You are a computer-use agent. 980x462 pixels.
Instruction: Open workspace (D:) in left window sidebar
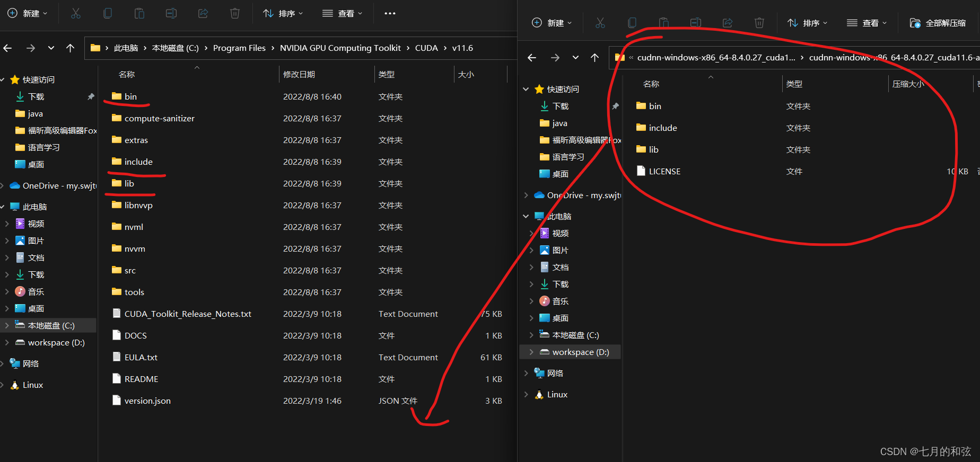coord(56,342)
